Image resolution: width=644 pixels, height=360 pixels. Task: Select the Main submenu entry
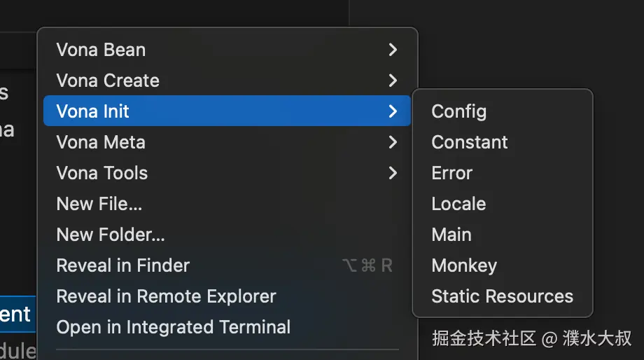coord(451,235)
